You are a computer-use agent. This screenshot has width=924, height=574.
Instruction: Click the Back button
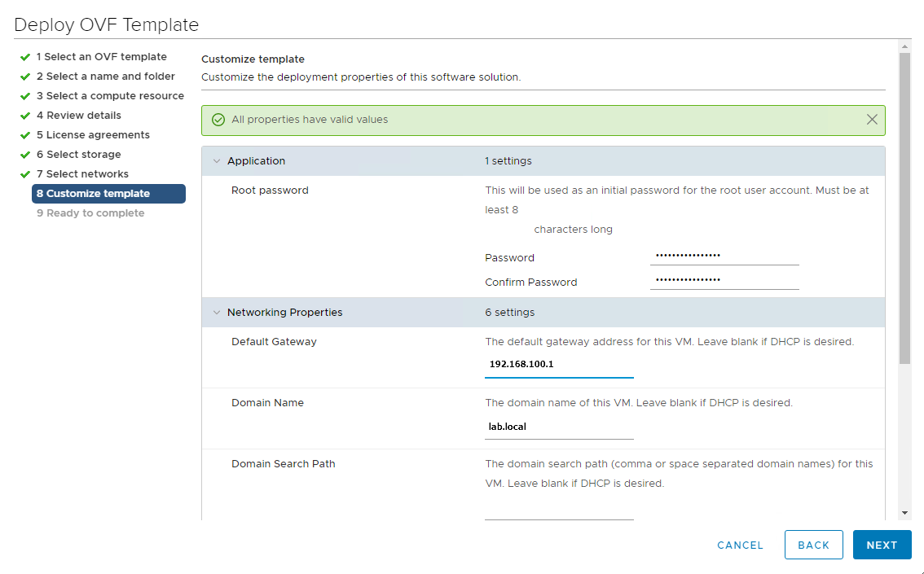pos(813,546)
